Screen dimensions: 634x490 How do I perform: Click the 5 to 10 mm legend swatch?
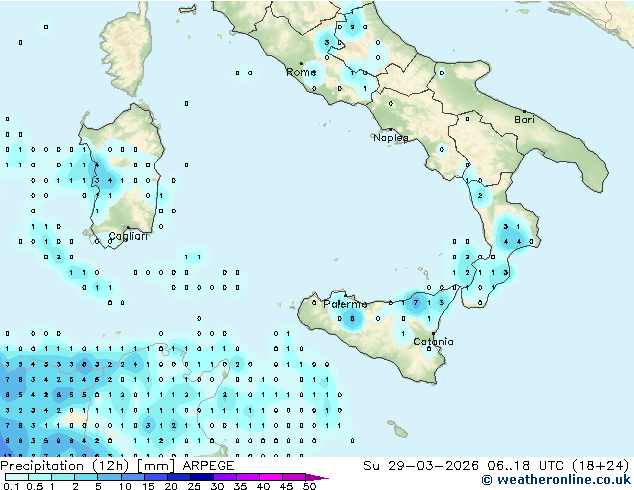[x=109, y=477]
